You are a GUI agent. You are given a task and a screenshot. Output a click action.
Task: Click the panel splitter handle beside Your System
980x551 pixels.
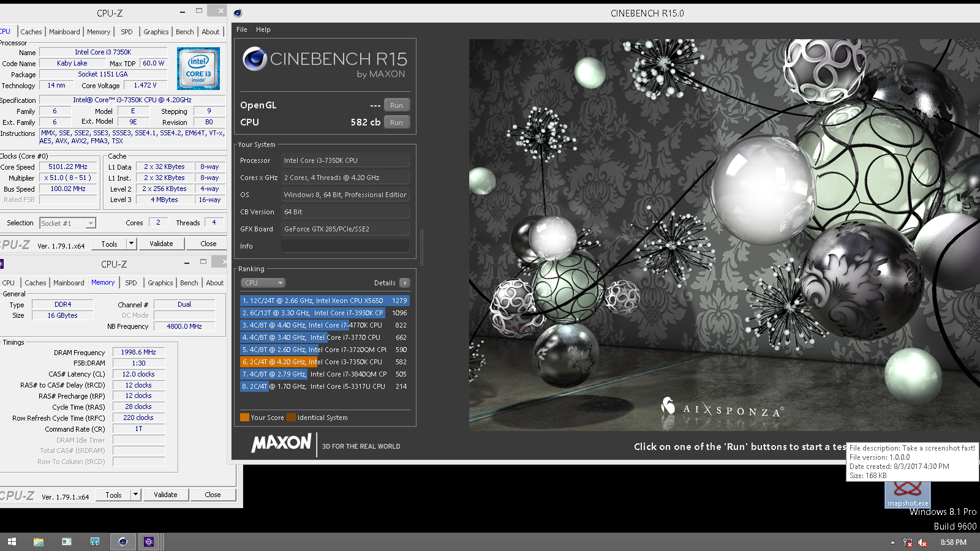pyautogui.click(x=421, y=247)
